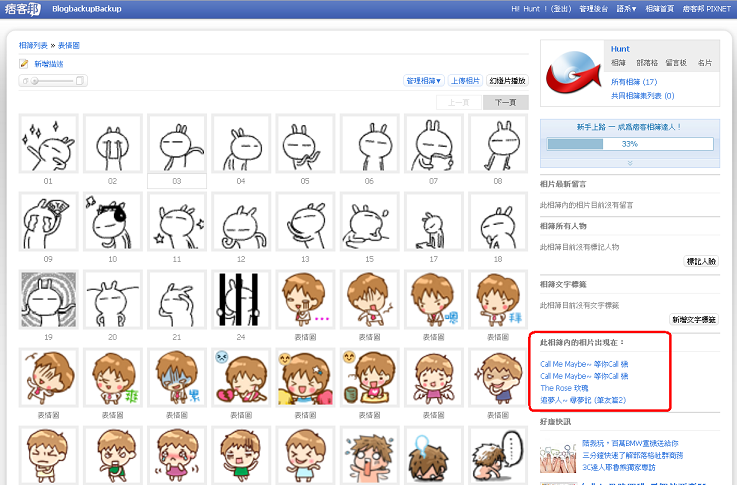Switch to the 相簿 profile tab
The image size is (737, 485).
(x=619, y=63)
